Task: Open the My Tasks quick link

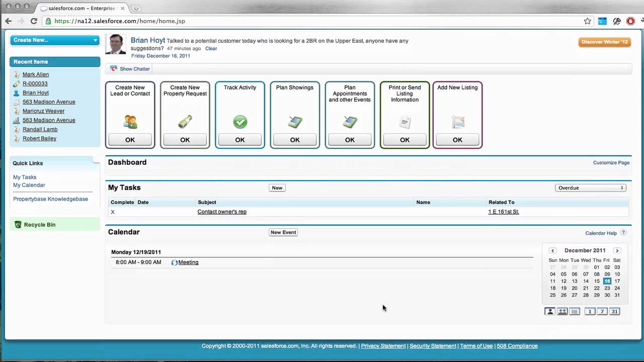Action: pos(25,177)
